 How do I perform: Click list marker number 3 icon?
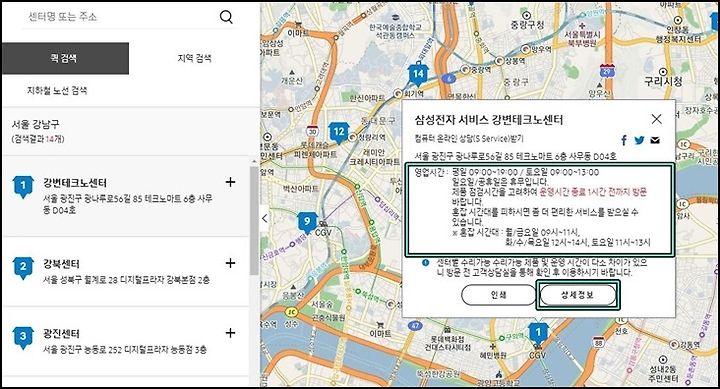(x=23, y=338)
